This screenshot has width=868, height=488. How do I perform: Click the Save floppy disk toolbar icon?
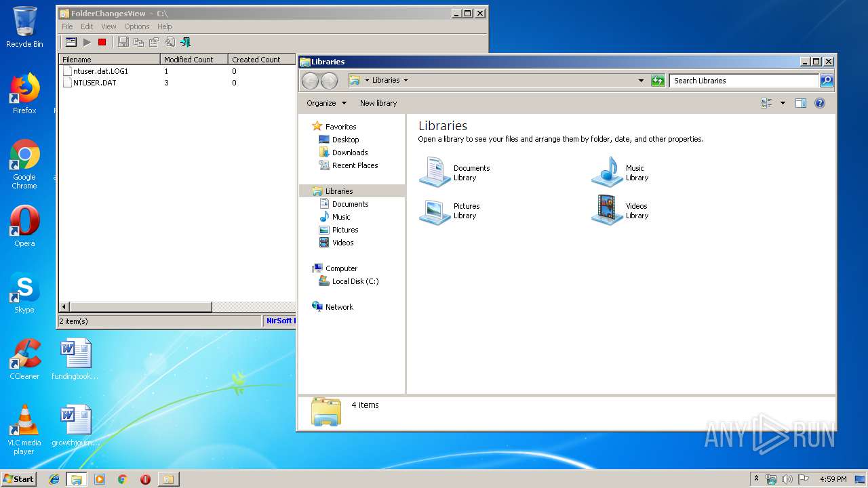(123, 42)
